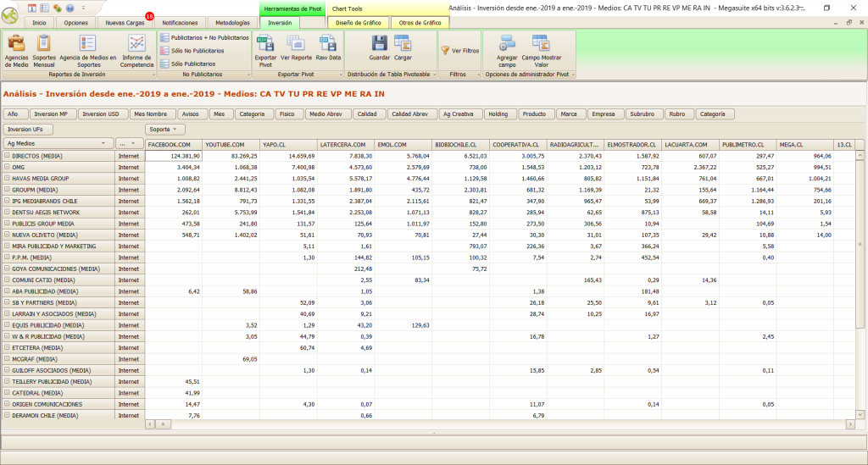This screenshot has height=465, width=868.
Task: Click the Holding field button
Action: pos(498,113)
